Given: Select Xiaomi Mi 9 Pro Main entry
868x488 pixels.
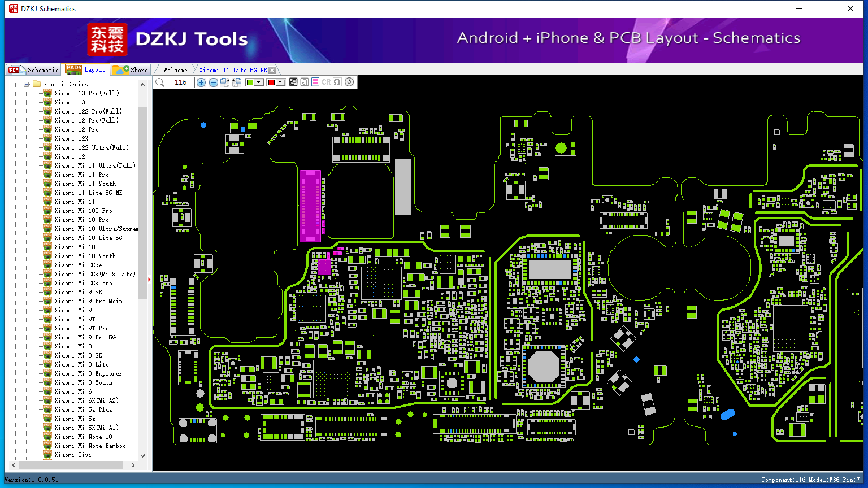Looking at the screenshot, I should click(88, 301).
